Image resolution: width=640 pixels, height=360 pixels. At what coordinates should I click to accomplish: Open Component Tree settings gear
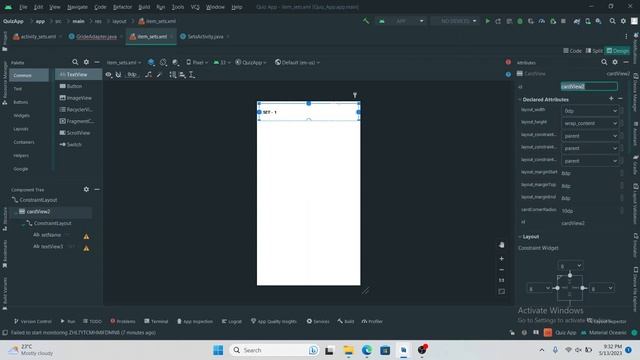(86, 189)
